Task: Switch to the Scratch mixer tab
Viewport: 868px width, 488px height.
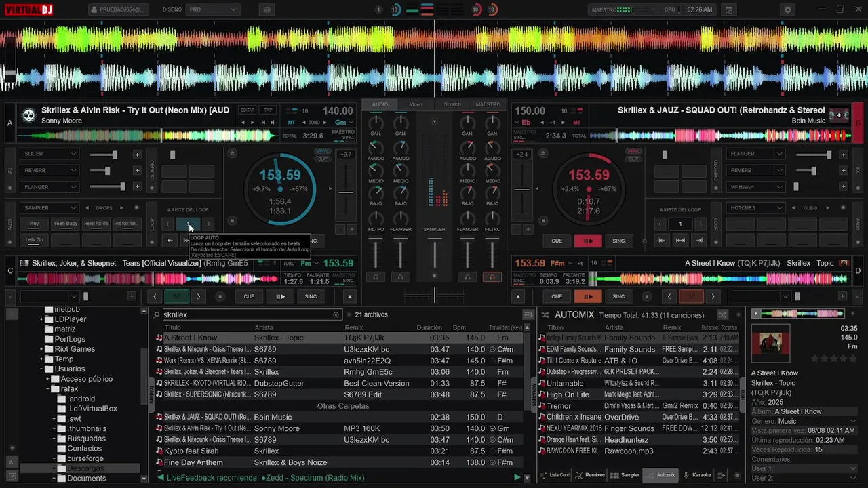Action: click(452, 104)
